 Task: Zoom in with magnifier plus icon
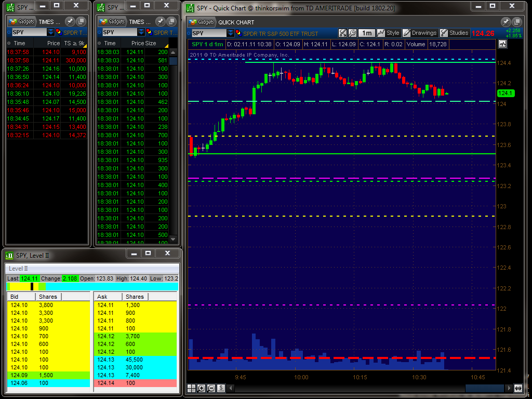point(201,388)
